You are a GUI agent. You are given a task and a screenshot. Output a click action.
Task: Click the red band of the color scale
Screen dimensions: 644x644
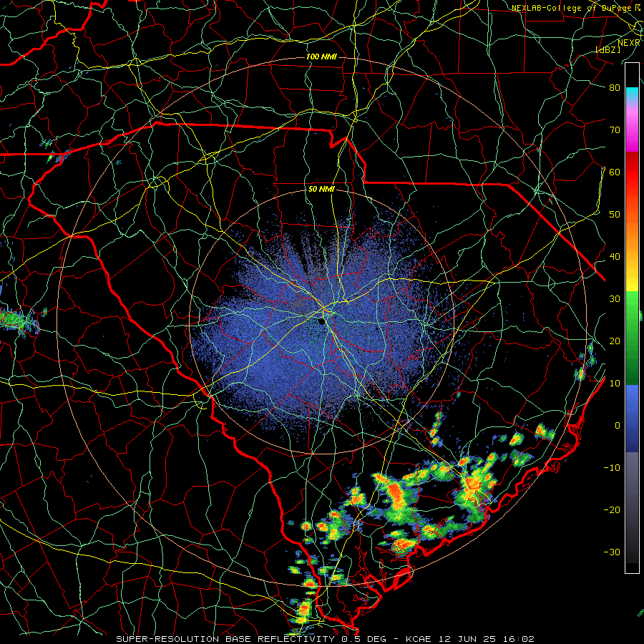[632, 177]
